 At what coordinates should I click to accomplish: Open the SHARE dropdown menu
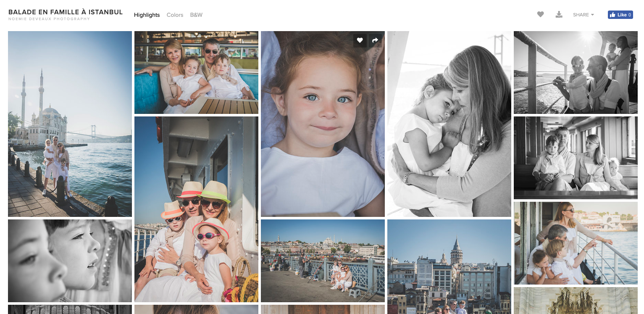click(x=584, y=15)
